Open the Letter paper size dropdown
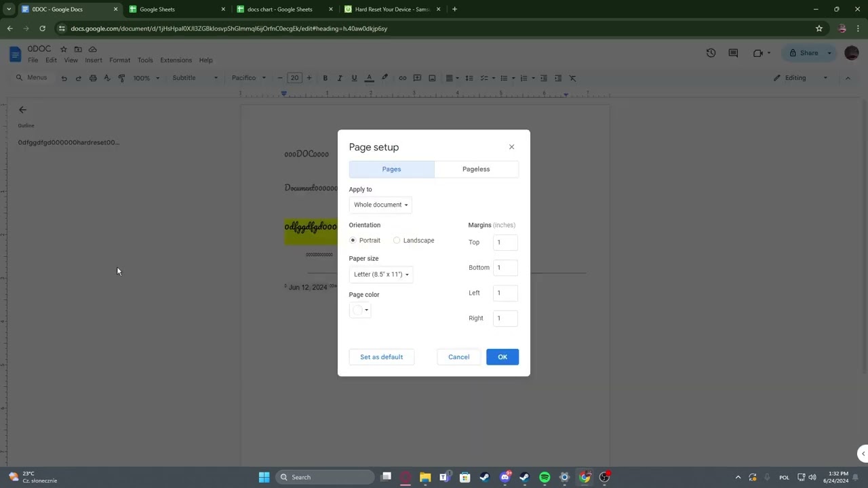The width and height of the screenshot is (868, 488). 381,274
